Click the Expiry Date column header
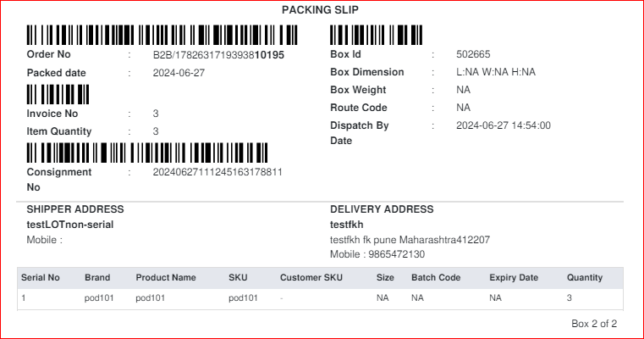The image size is (644, 339). [x=514, y=278]
